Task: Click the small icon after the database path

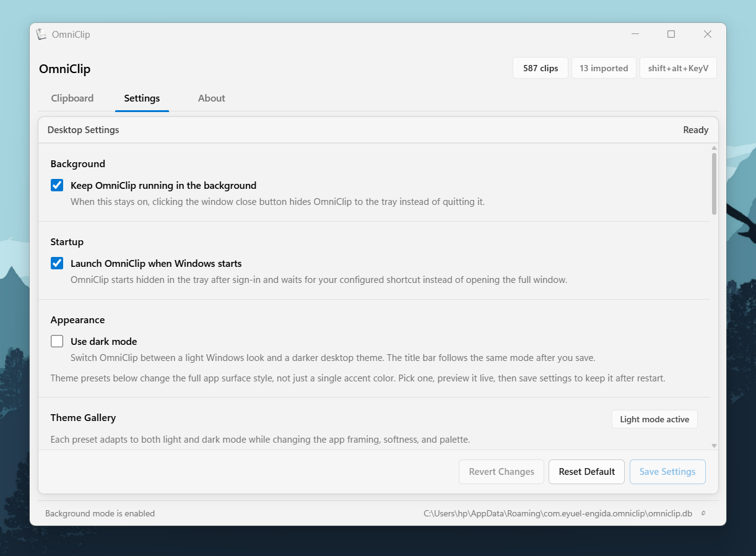Action: (x=703, y=513)
